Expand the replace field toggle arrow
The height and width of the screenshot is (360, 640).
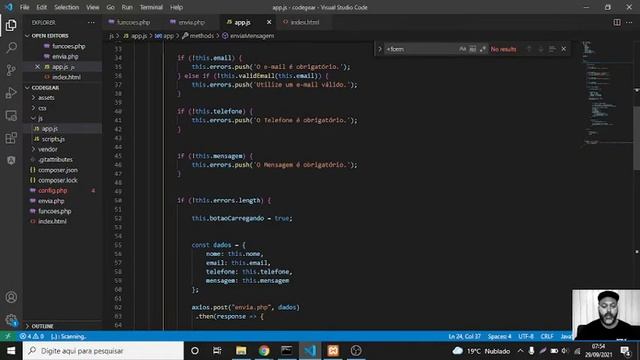click(x=380, y=49)
